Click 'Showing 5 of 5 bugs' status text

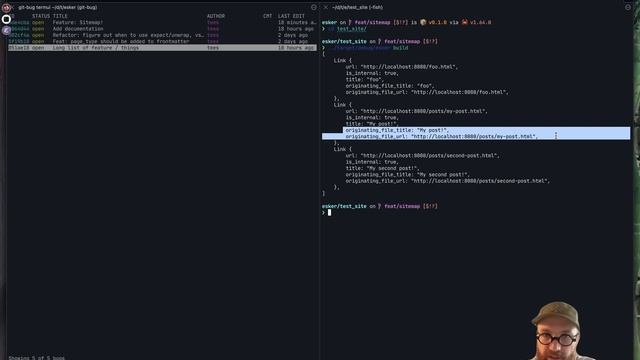(x=36, y=358)
